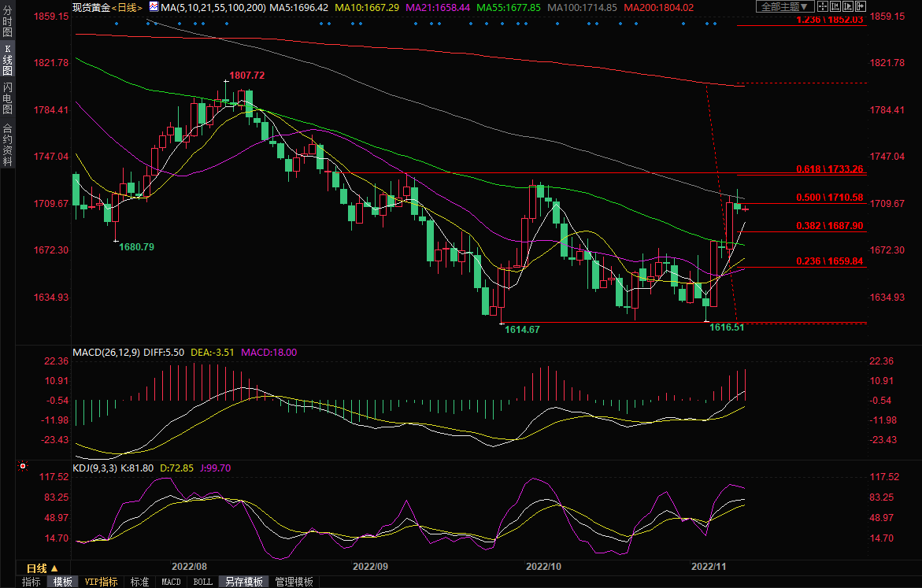
Task: Click the crosshair cursor icon
Action: [821, 7]
